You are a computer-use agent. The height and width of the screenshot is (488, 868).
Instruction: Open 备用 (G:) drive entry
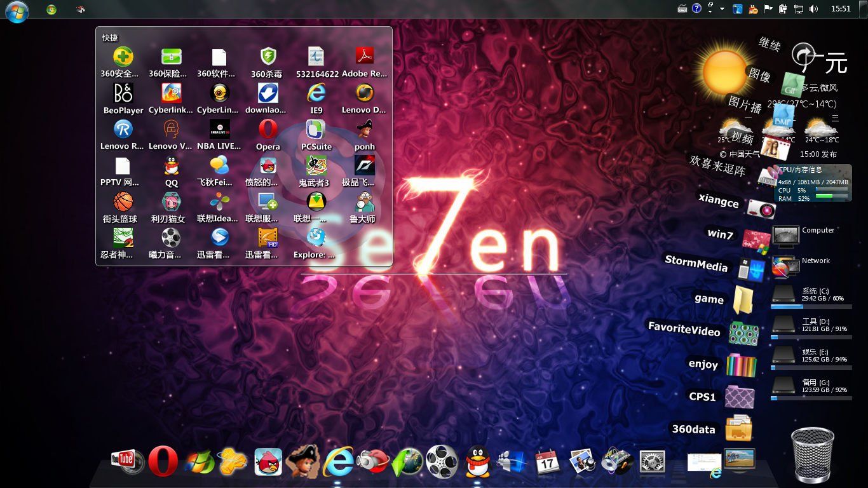click(x=810, y=388)
